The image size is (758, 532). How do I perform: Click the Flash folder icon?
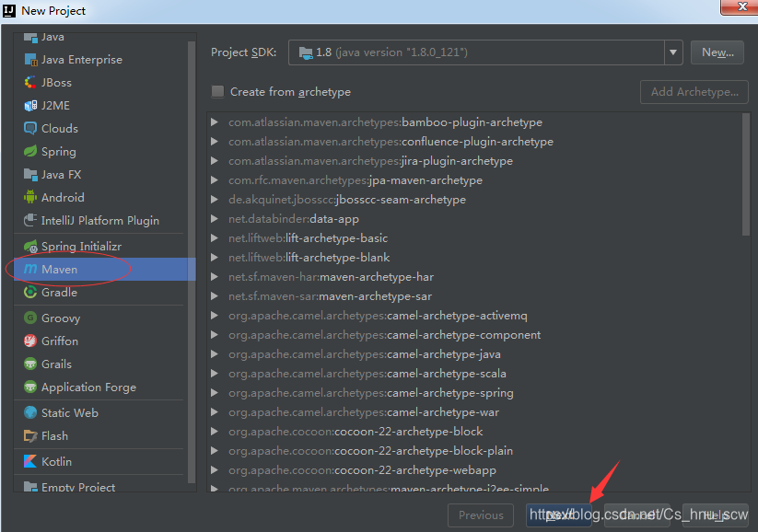coord(30,436)
